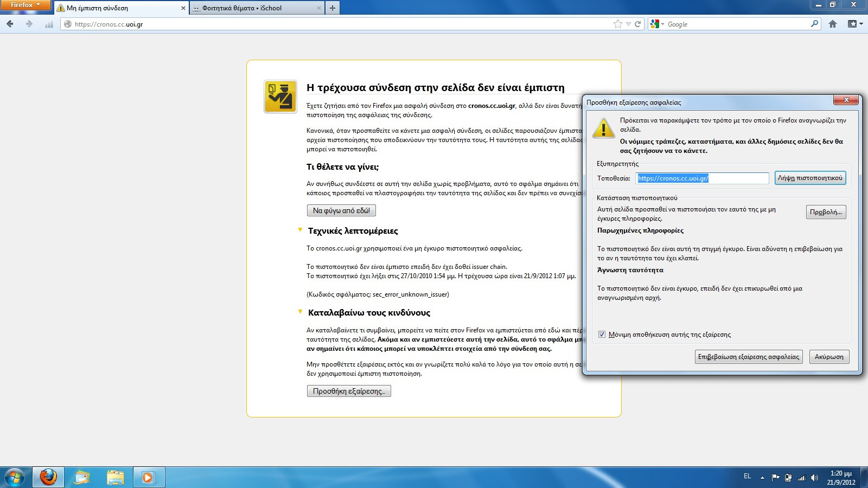
Task: Open Windows Media Player from the taskbar
Action: coord(148,478)
